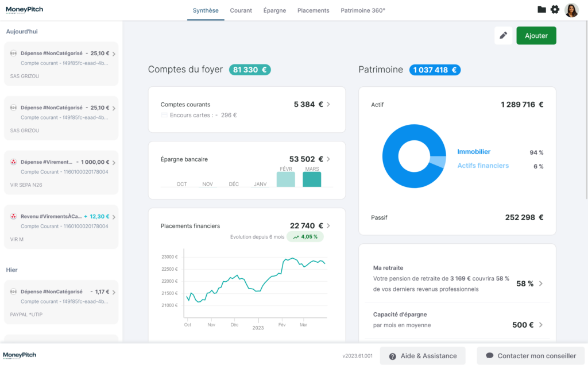Image resolution: width=588 pixels, height=368 pixels.
Task: Click Contacter mon conseiller button
Action: tap(530, 356)
